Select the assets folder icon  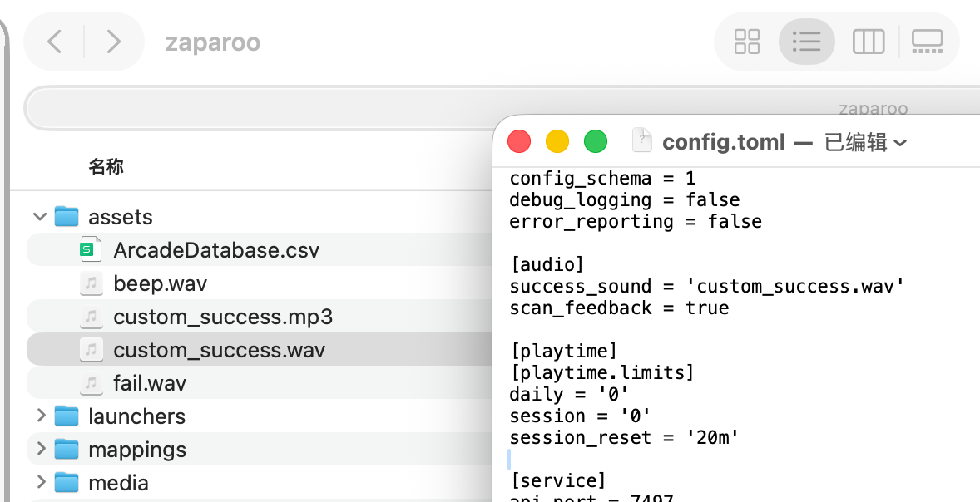tap(67, 217)
